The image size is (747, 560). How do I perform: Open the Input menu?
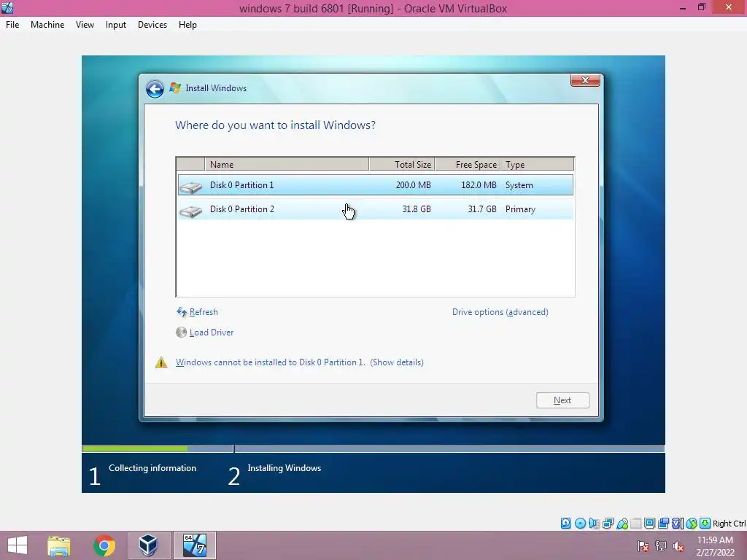pyautogui.click(x=116, y=25)
